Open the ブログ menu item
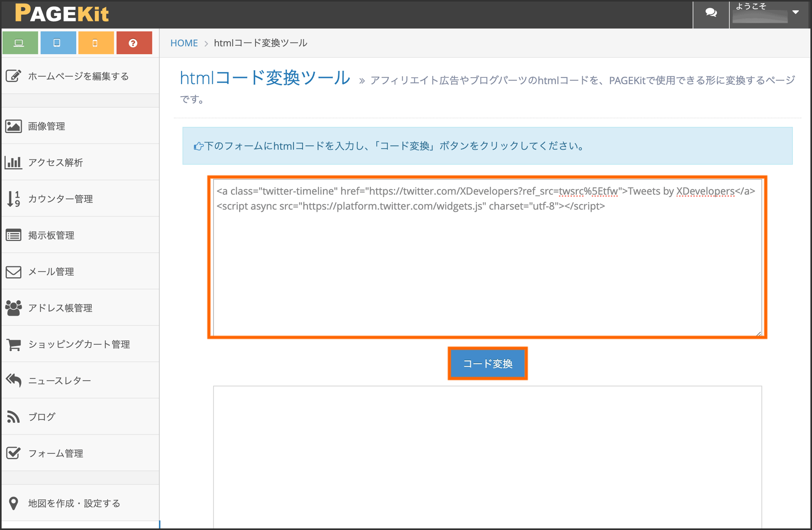Image resolution: width=812 pixels, height=530 pixels. pyautogui.click(x=80, y=417)
